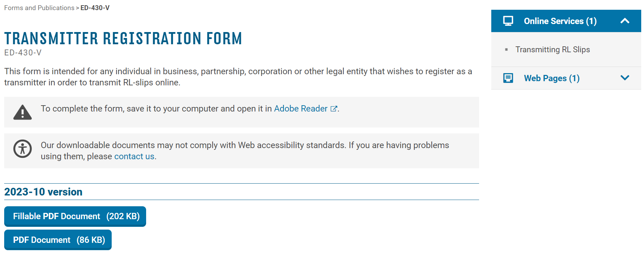Click the bullet beside Transmitting RL Slips
This screenshot has height=254, width=644.
pos(506,50)
